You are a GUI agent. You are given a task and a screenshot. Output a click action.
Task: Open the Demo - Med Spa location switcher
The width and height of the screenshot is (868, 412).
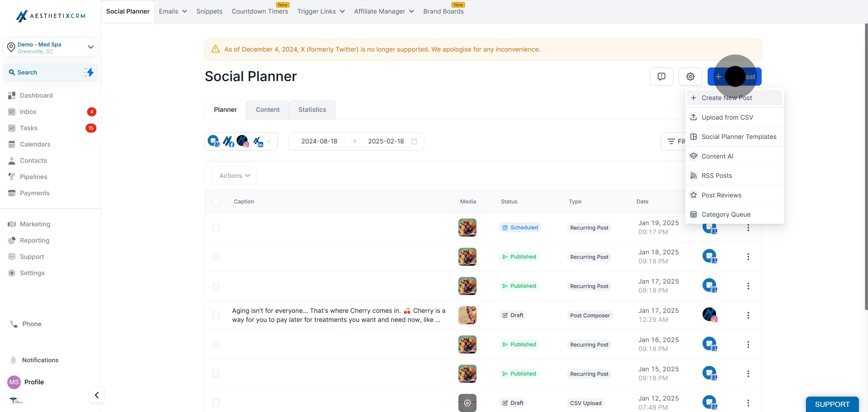[x=51, y=48]
